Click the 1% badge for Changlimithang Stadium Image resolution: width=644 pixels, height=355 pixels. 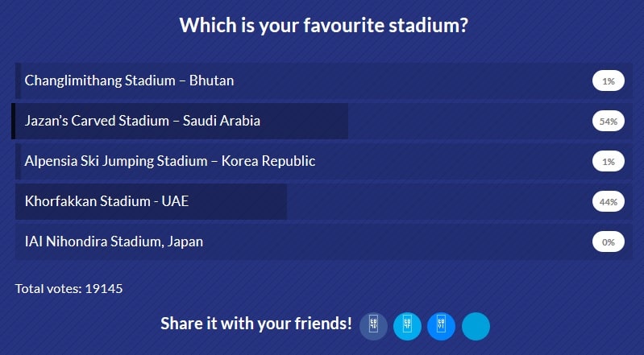608,81
